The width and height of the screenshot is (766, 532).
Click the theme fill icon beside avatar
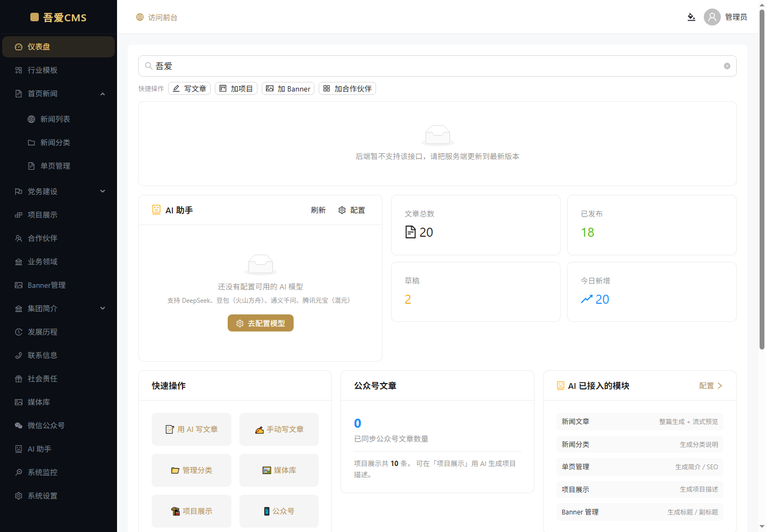click(691, 17)
